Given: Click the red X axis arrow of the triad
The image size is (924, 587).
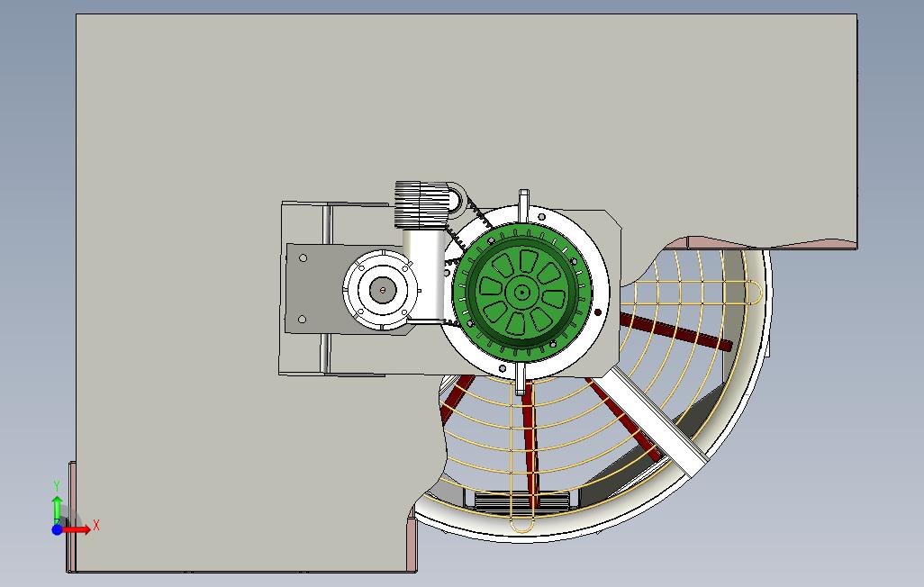Looking at the screenshot, I should 77,529.
